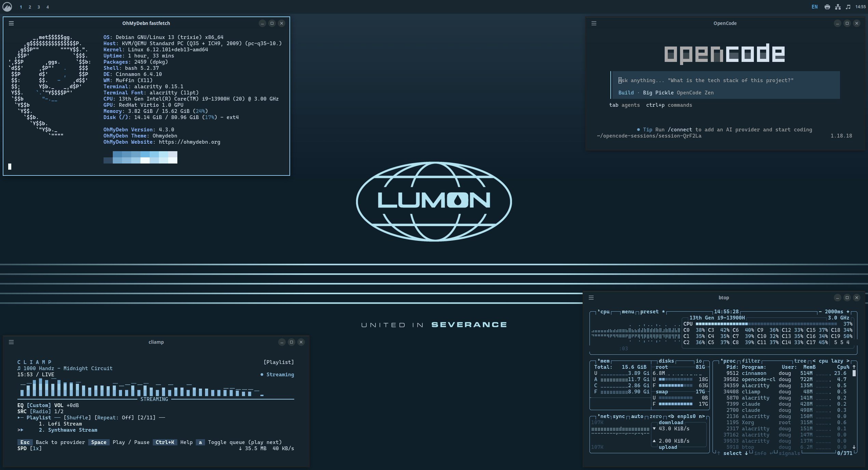Viewport: 868px width, 470px height.
Task: Open the EN keyboard layout indicator
Action: (x=815, y=7)
